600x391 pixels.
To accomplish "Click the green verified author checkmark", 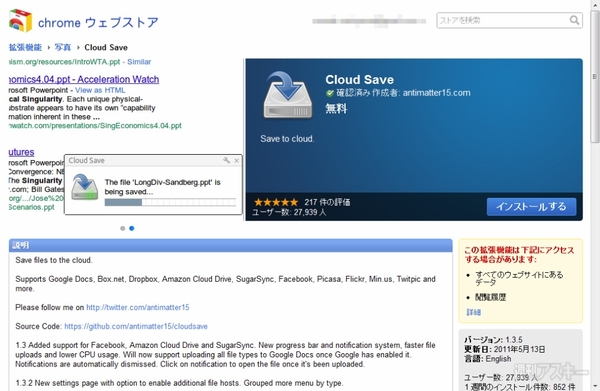I will 329,93.
